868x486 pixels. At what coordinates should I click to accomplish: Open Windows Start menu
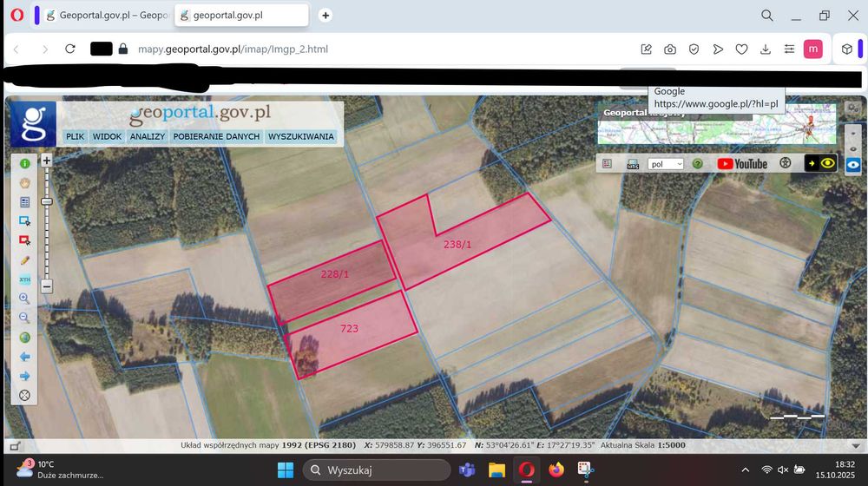click(x=286, y=470)
